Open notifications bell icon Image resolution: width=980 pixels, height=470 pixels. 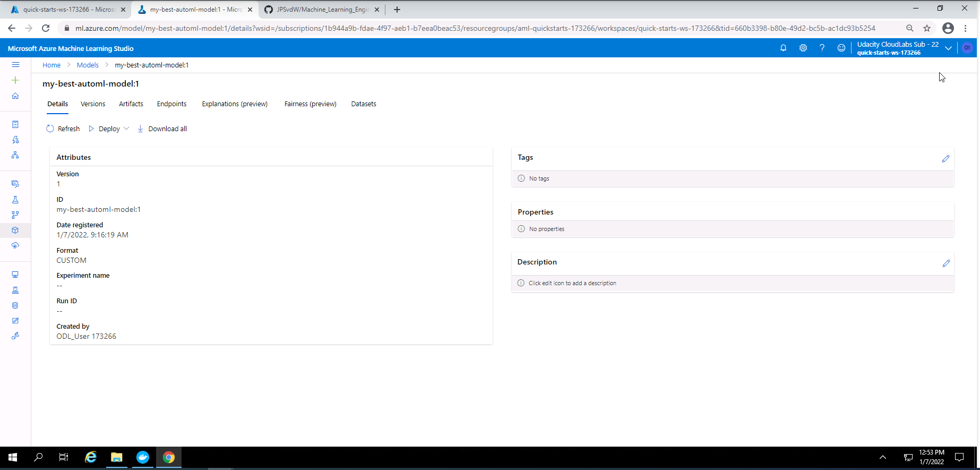click(x=783, y=48)
